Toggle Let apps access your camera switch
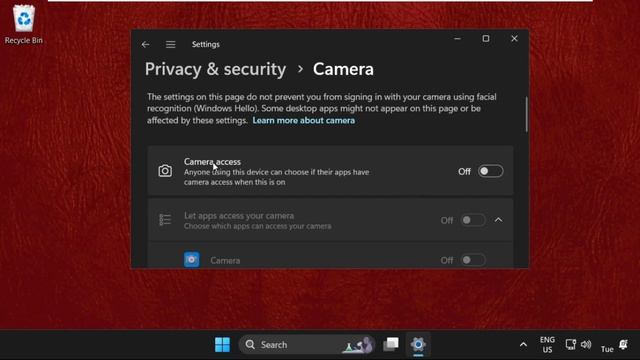The height and width of the screenshot is (360, 640). (473, 220)
